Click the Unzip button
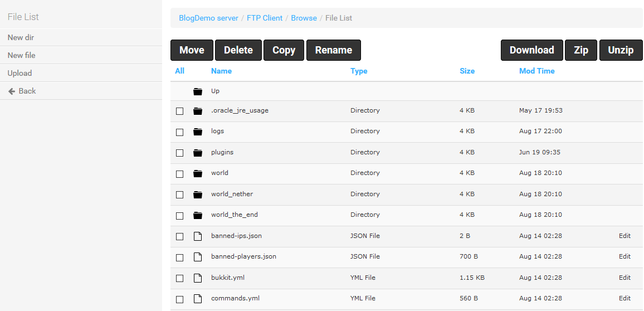The height and width of the screenshot is (311, 644). (x=621, y=50)
